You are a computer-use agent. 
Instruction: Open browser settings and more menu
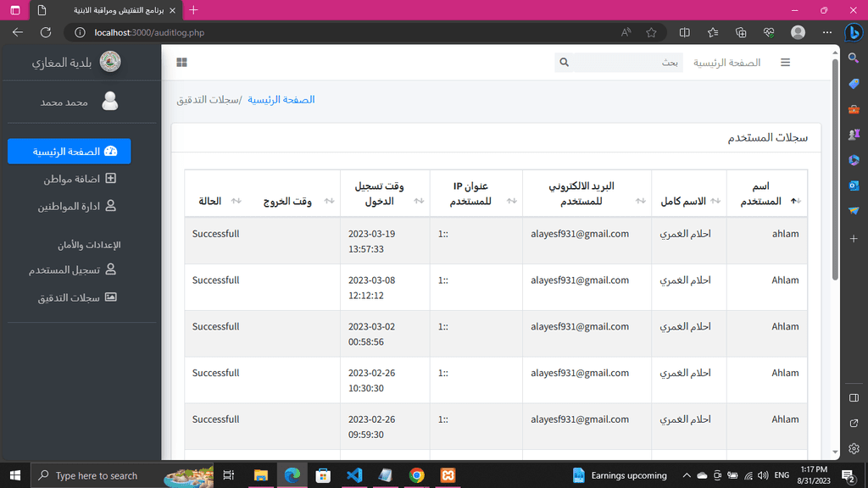(826, 33)
